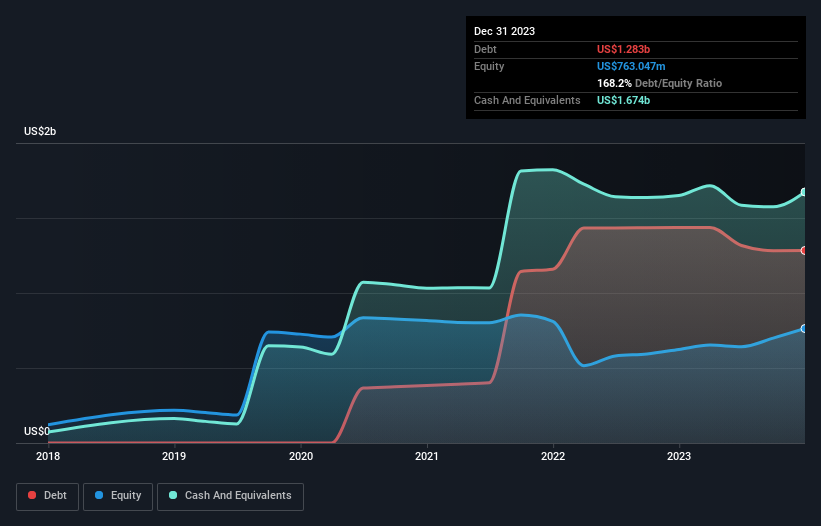Toggle the Debt legend button
The image size is (821, 526).
click(x=47, y=496)
